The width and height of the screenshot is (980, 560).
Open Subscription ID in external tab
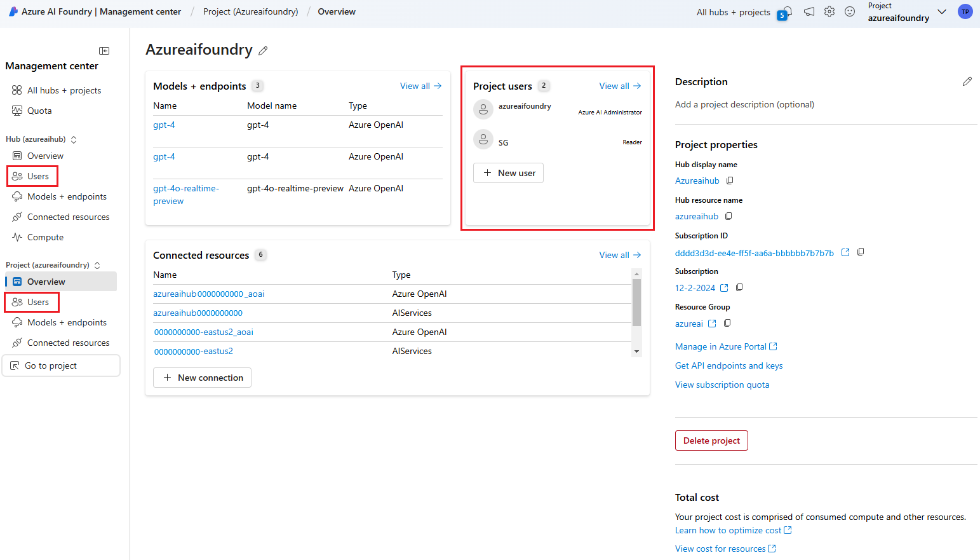pyautogui.click(x=845, y=252)
